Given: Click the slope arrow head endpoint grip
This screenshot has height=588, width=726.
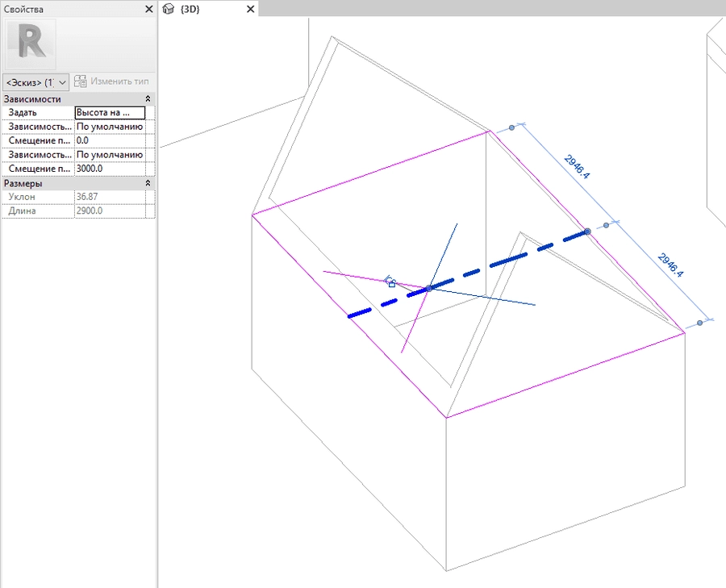Looking at the screenshot, I should tap(429, 288).
